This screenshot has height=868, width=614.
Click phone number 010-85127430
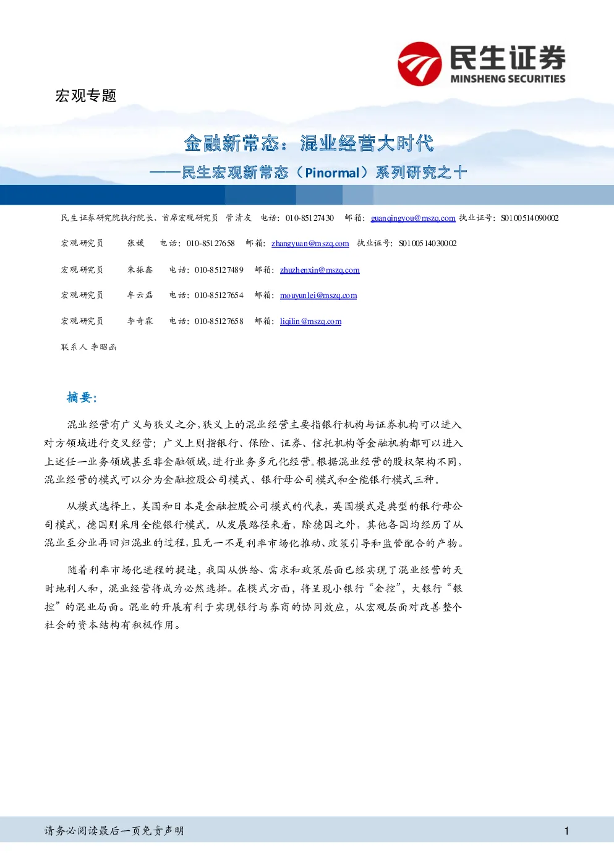(309, 218)
